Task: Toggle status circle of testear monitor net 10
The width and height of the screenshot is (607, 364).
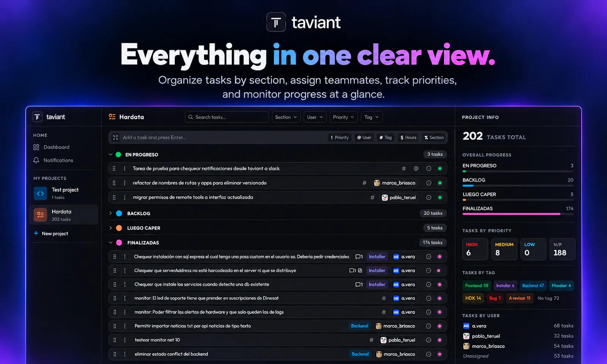Action: coord(440,340)
